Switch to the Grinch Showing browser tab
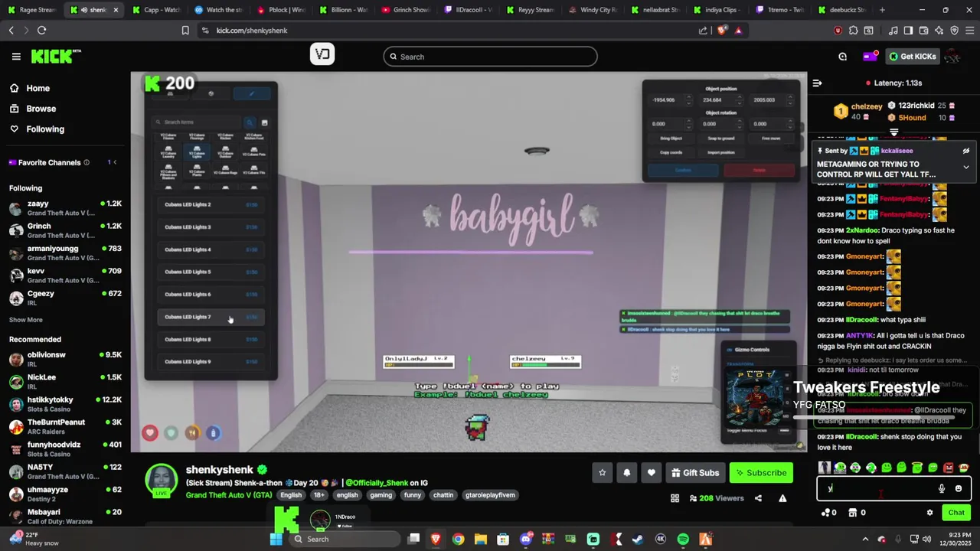The height and width of the screenshot is (551, 980). pyautogui.click(x=407, y=10)
